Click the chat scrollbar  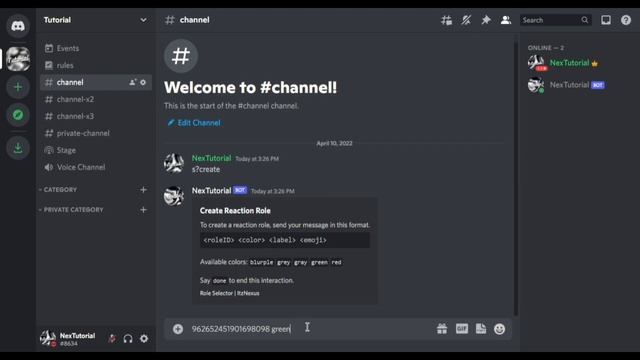[x=516, y=177]
